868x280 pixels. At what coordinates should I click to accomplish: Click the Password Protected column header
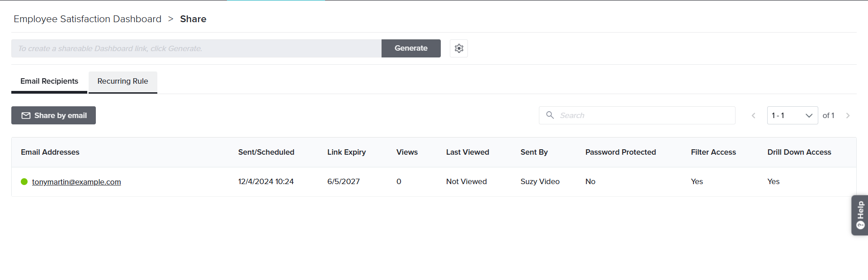point(620,152)
